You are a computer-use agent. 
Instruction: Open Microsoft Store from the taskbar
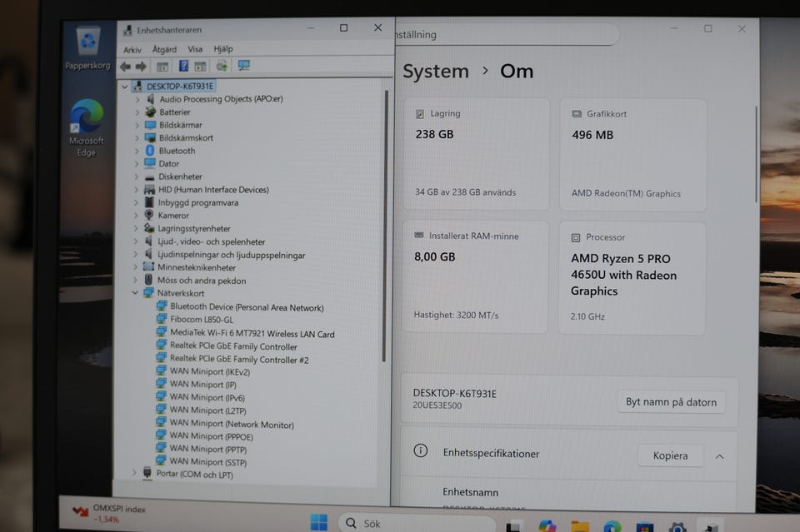tap(644, 526)
